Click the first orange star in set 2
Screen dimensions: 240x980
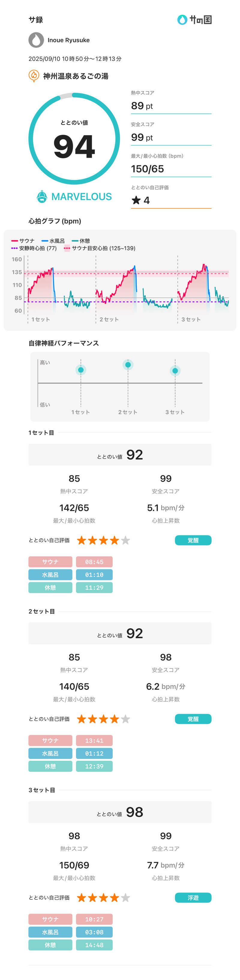pos(81,719)
